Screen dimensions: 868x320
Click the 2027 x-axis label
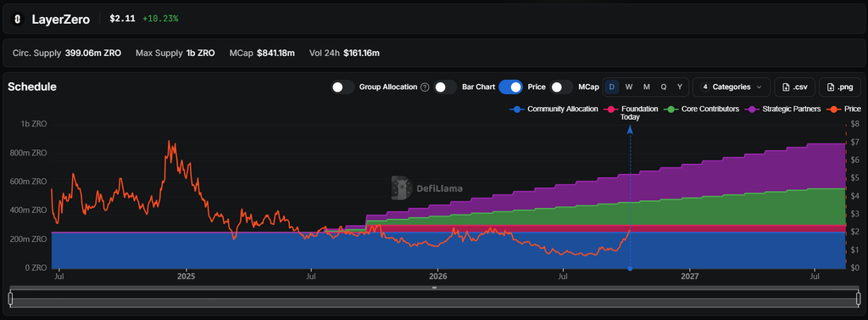tap(690, 275)
